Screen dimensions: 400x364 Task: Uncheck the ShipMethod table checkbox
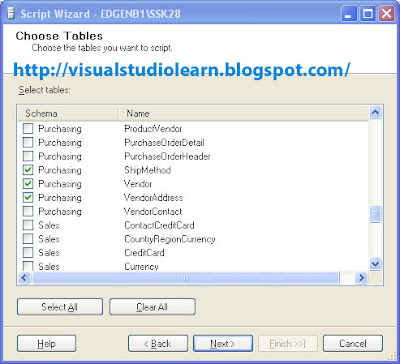click(28, 170)
